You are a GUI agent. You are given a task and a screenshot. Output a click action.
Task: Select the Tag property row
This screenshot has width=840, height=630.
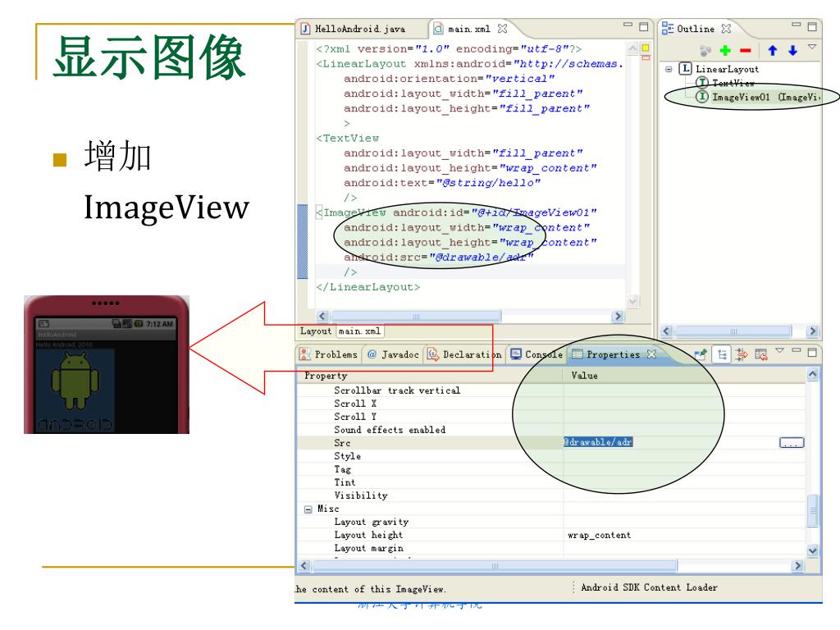552,469
